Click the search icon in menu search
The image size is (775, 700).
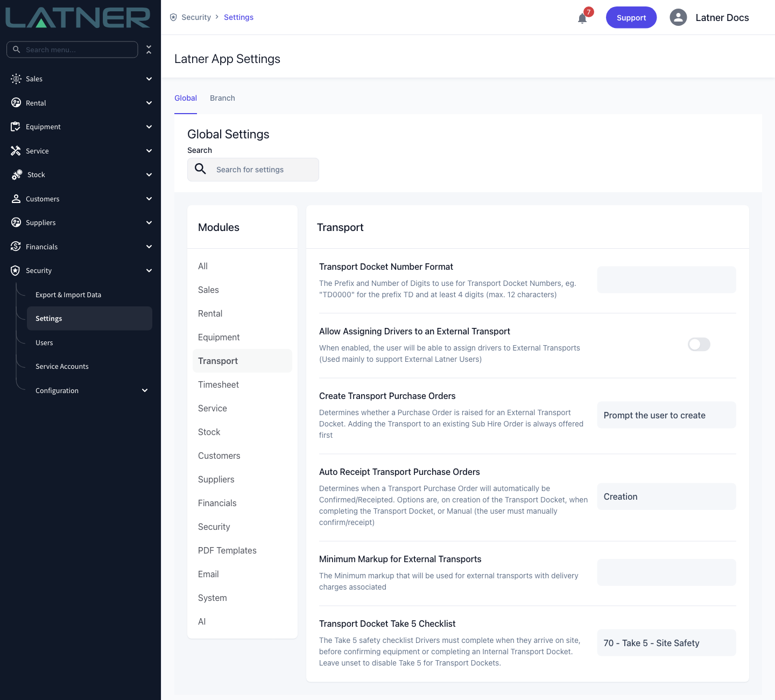(x=17, y=50)
